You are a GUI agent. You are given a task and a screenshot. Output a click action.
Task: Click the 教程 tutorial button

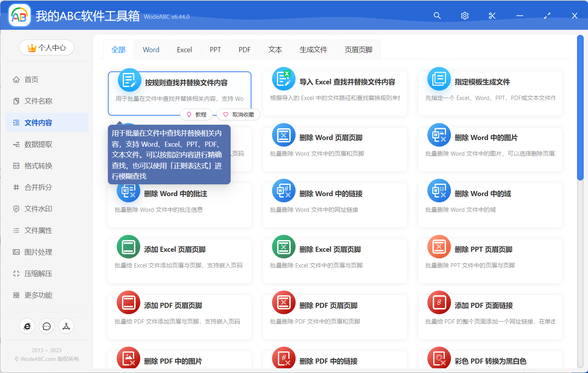point(197,115)
